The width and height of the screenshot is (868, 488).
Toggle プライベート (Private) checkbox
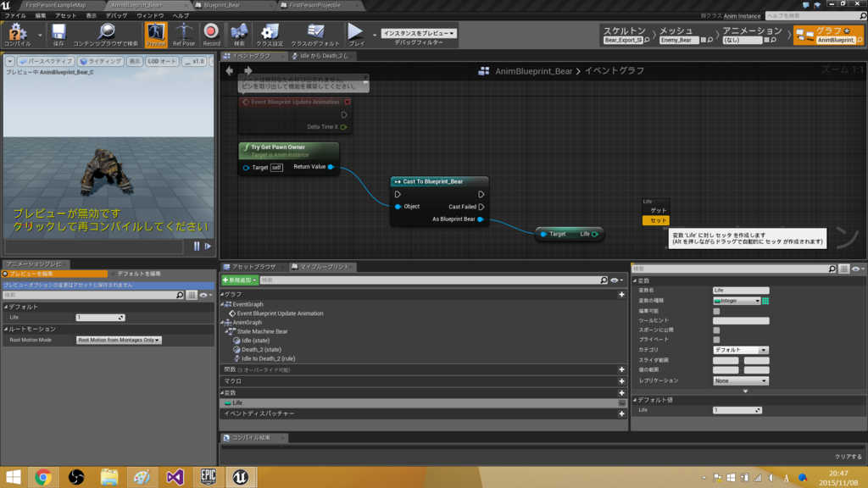click(716, 340)
